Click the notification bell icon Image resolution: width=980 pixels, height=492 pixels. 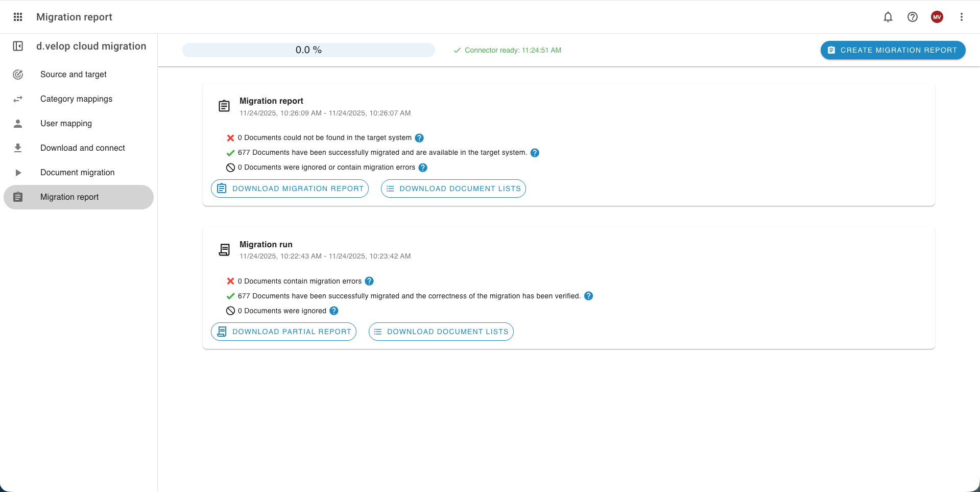pyautogui.click(x=888, y=17)
